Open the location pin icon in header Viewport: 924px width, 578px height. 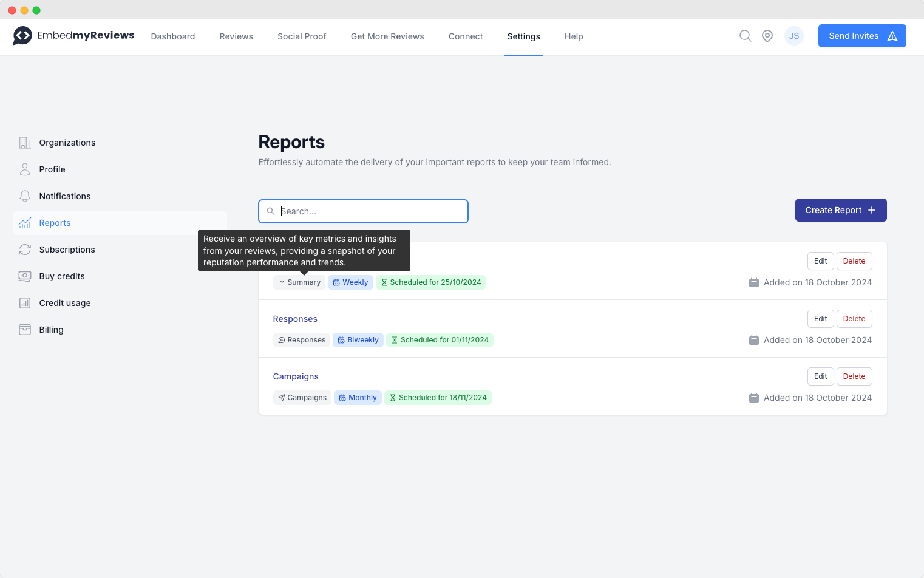tap(767, 36)
